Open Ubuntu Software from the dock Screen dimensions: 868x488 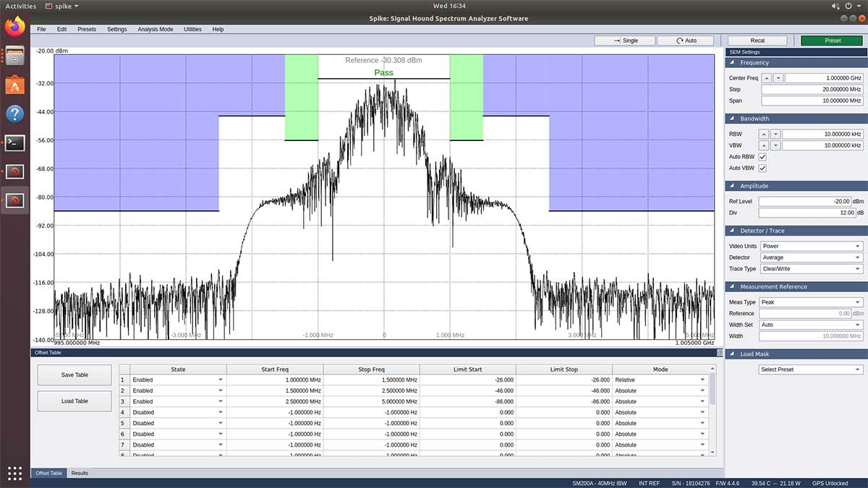click(x=14, y=85)
